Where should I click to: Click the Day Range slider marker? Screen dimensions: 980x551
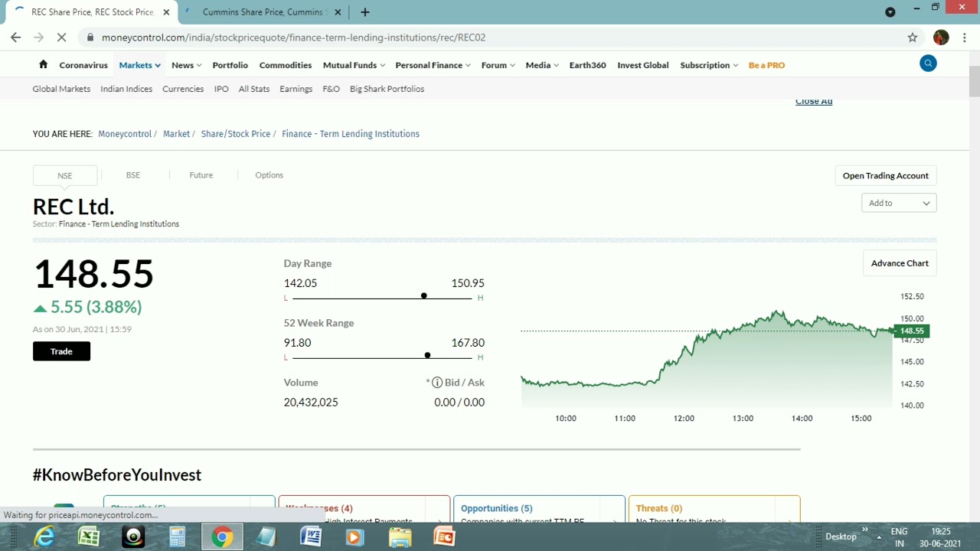(423, 296)
